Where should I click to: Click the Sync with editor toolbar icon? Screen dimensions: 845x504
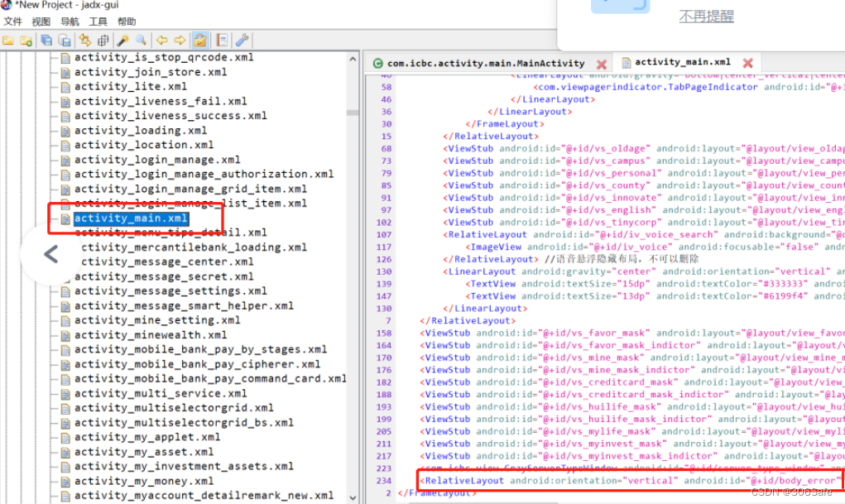[84, 41]
